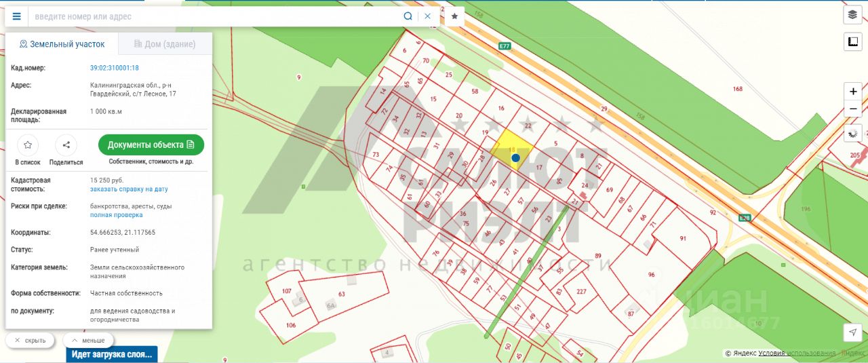Viewport: 868px width, 363px height.
Task: Select parcel 168 on map
Action: tap(738, 89)
